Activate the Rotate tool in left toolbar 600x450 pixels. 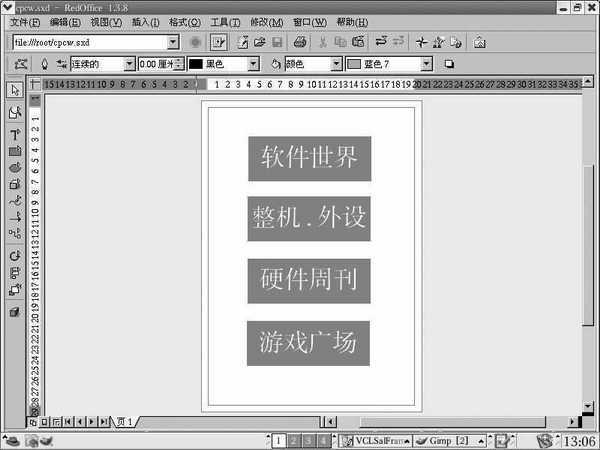pos(15,256)
